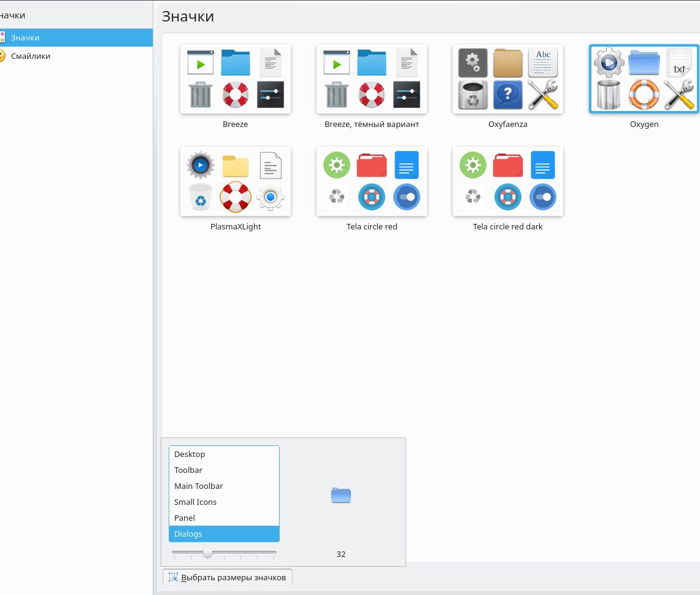Choose the Breeze dark variant theme
Viewport: 700px width, 595px height.
click(371, 79)
